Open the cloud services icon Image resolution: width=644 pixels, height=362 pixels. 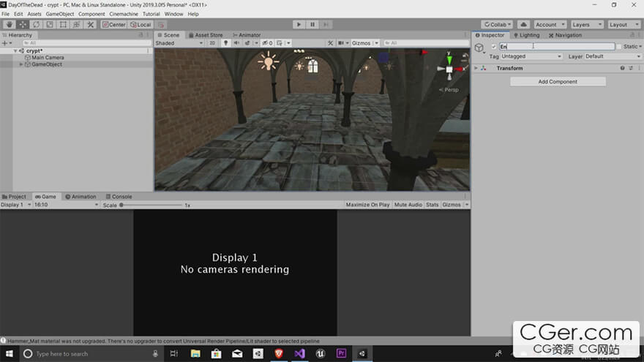point(523,24)
